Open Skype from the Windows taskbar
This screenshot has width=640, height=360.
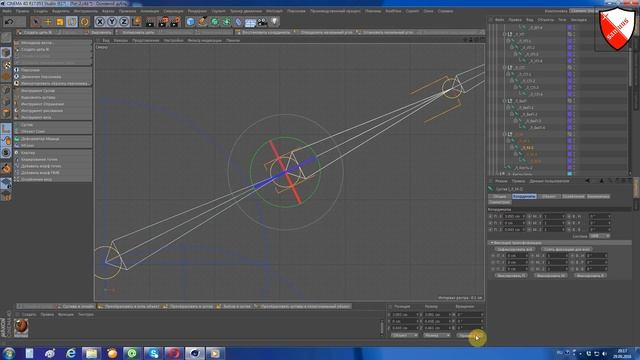[x=153, y=353]
